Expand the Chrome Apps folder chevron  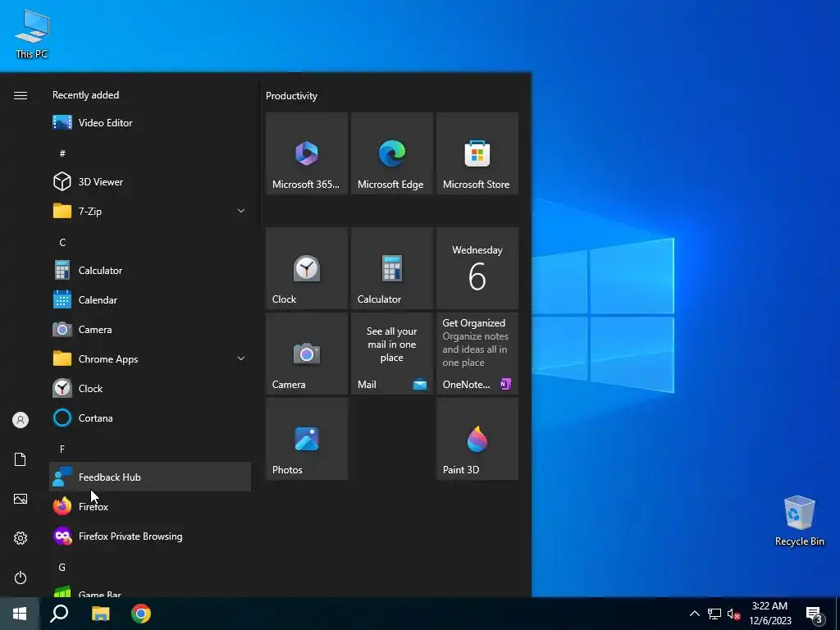tap(241, 359)
